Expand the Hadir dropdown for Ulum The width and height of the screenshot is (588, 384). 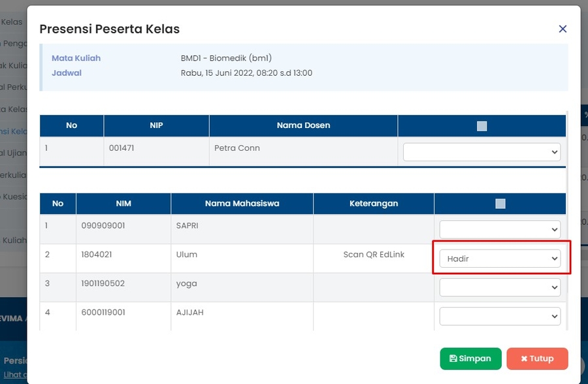500,259
